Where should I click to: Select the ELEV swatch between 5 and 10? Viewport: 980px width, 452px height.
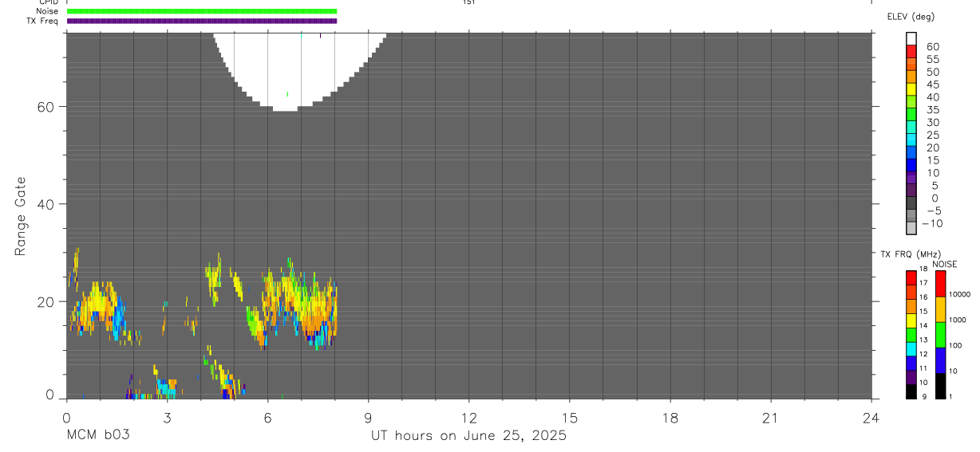pos(911,178)
